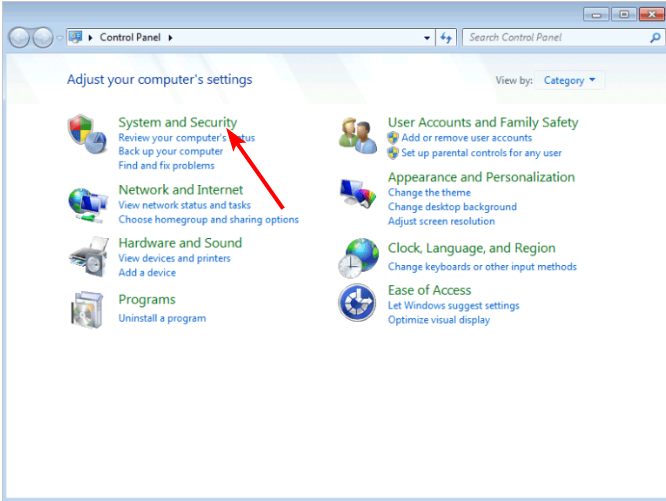Viewport: 666px width, 501px height.
Task: Click Uninstall a program
Action: pos(162,318)
